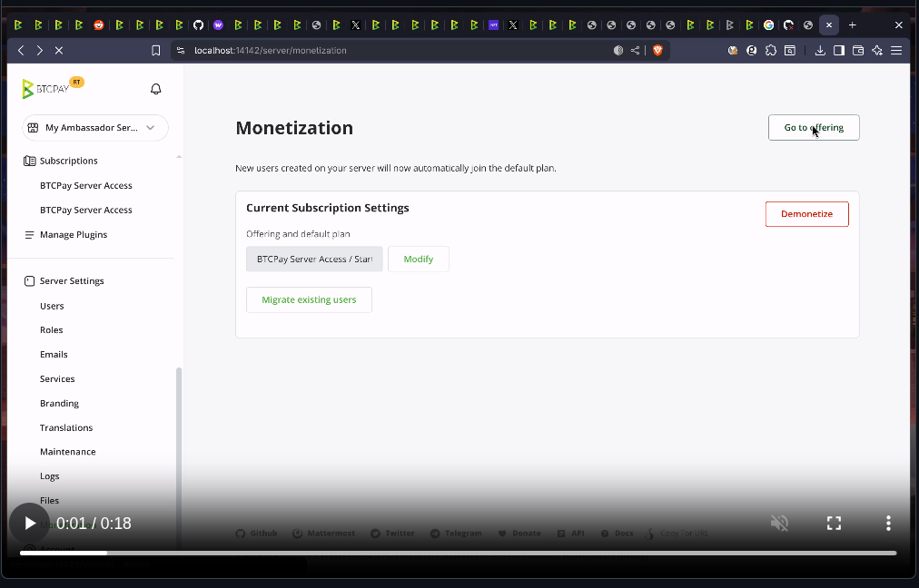Unmute the video with speaker icon
This screenshot has height=588, width=919.
(779, 523)
